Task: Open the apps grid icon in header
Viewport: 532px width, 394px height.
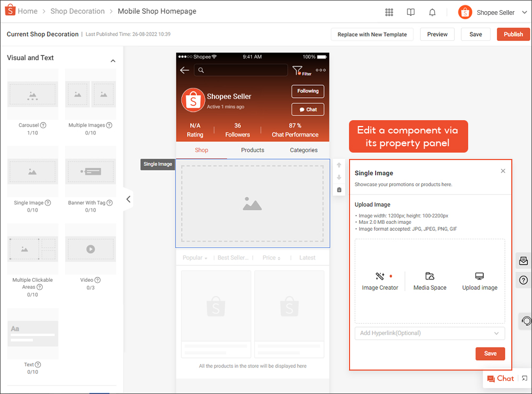Action: tap(389, 12)
